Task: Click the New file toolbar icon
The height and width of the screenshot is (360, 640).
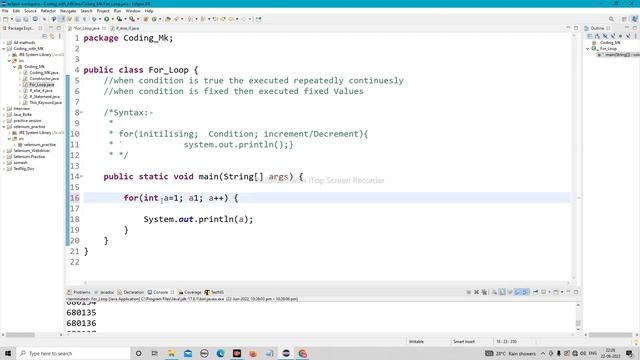Action: [6, 19]
